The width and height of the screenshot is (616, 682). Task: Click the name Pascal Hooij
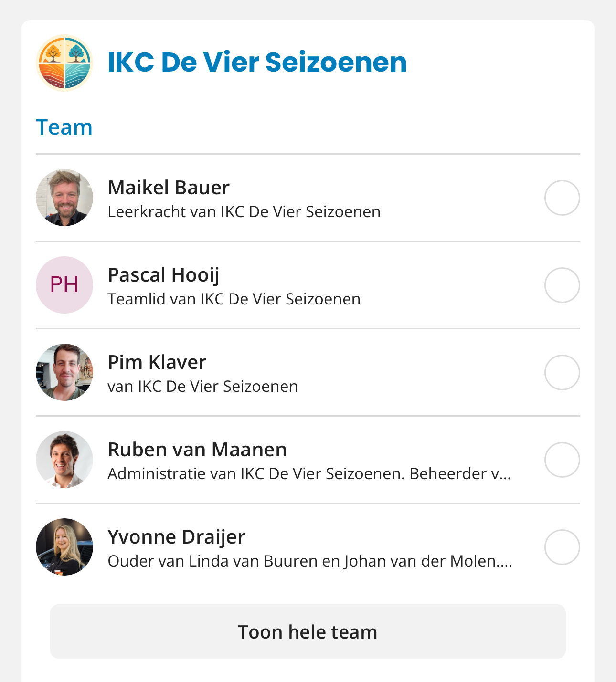pyautogui.click(x=164, y=276)
